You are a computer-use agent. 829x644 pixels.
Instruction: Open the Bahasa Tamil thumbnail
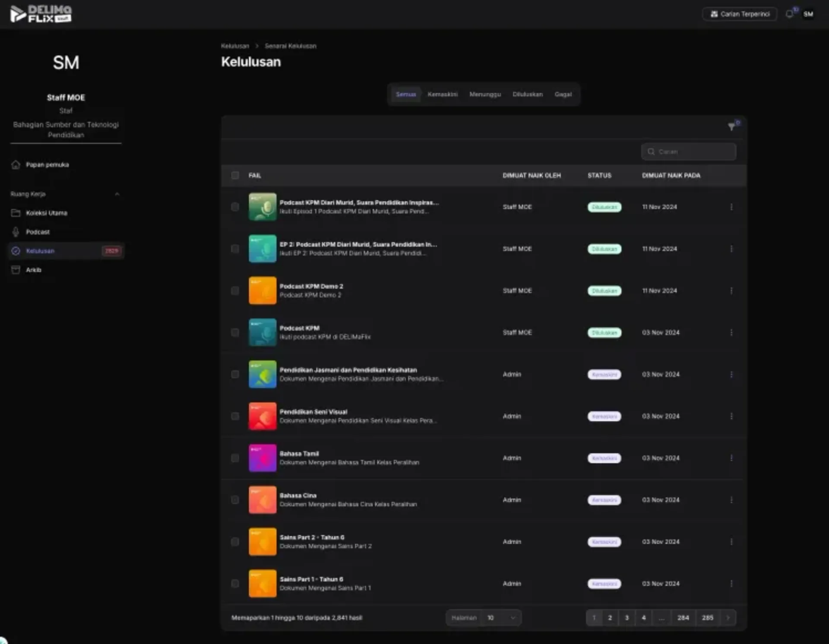tap(263, 458)
